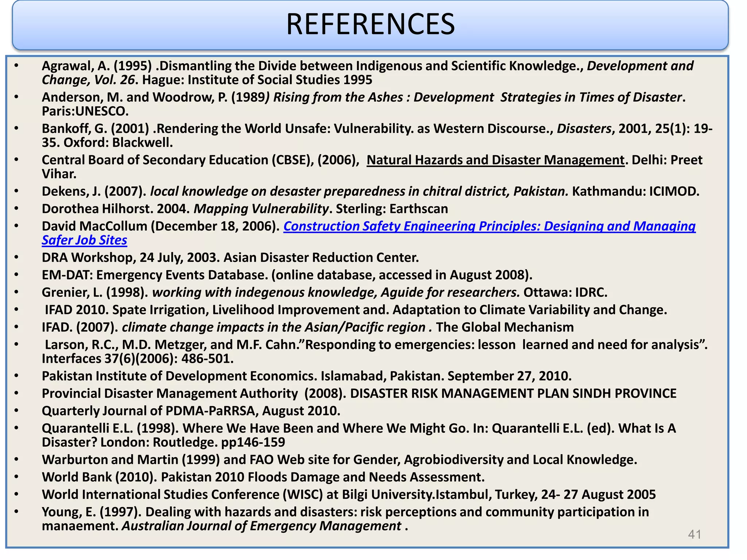Click the Dekens, J. (2007) reference line
The height and width of the screenshot is (560, 747).
coord(370,191)
